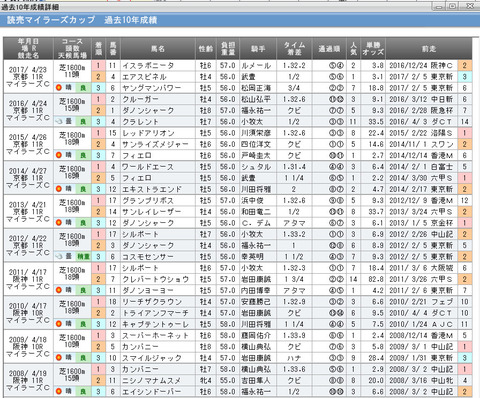Click jockey name 川須栄彦
The image size is (480, 398).
(x=256, y=133)
